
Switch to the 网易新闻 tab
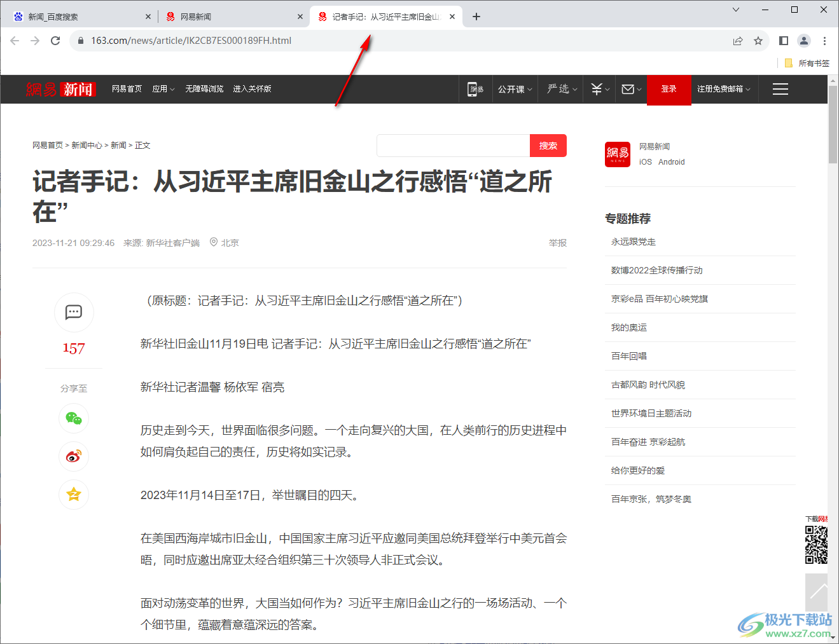coord(234,17)
